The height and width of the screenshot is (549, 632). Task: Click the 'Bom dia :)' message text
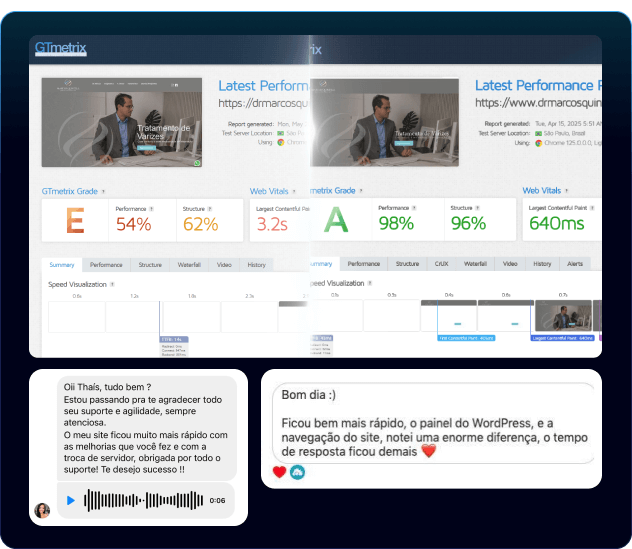pyautogui.click(x=309, y=395)
